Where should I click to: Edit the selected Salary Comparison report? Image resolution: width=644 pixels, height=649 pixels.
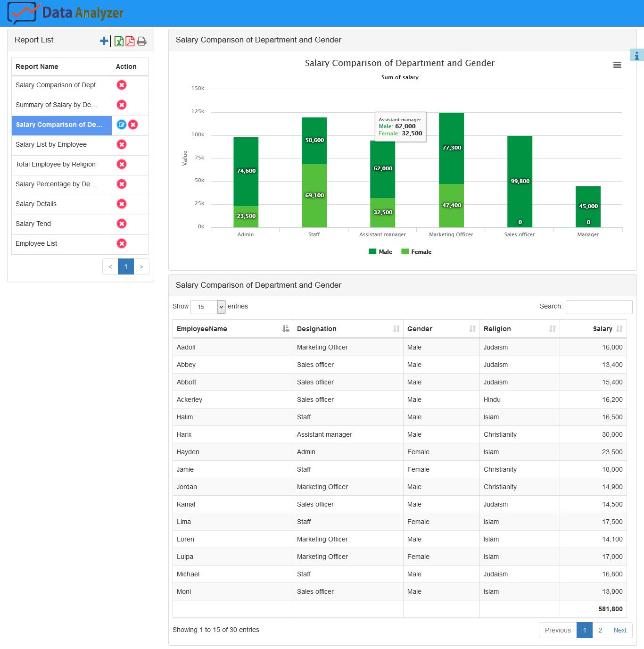click(121, 125)
